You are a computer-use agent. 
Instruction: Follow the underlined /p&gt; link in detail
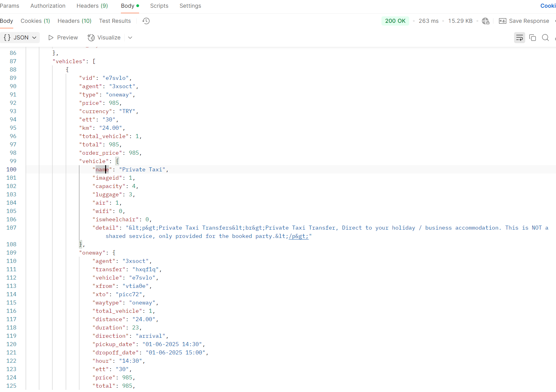point(298,236)
